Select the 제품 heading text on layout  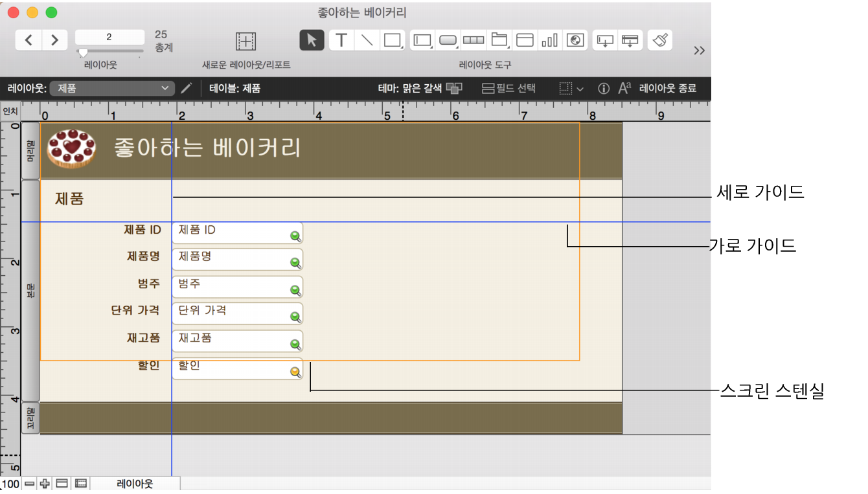pyautogui.click(x=69, y=199)
